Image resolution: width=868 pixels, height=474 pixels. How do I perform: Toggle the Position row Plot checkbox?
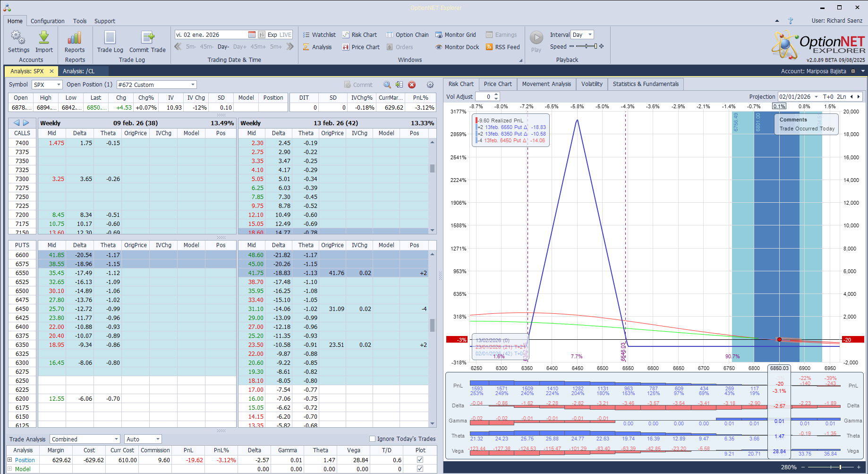click(420, 460)
